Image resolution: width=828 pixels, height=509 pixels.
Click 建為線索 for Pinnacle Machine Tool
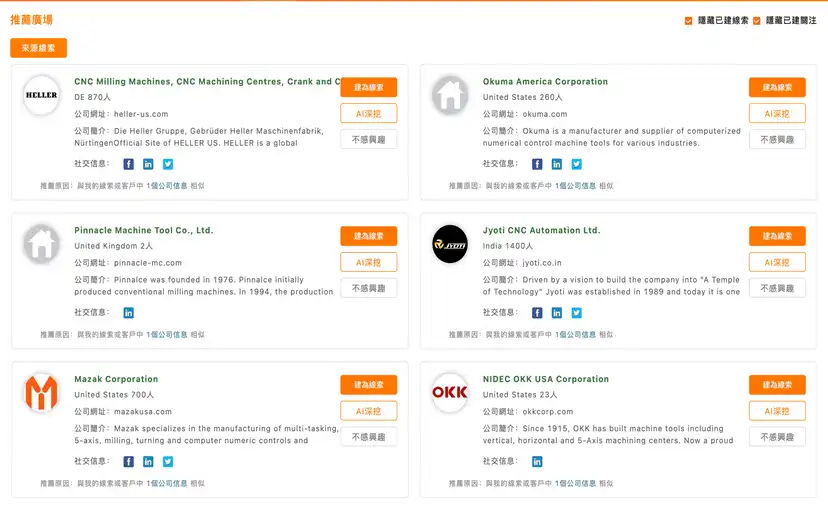[x=369, y=236]
